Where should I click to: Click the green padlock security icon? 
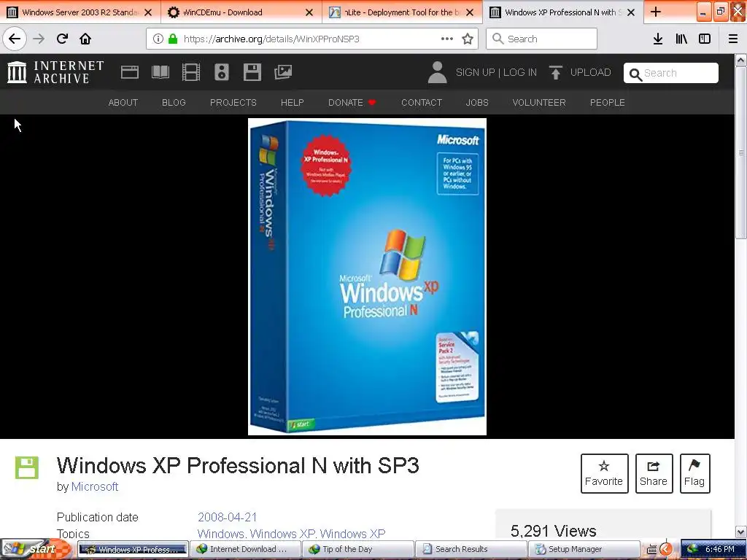173,39
